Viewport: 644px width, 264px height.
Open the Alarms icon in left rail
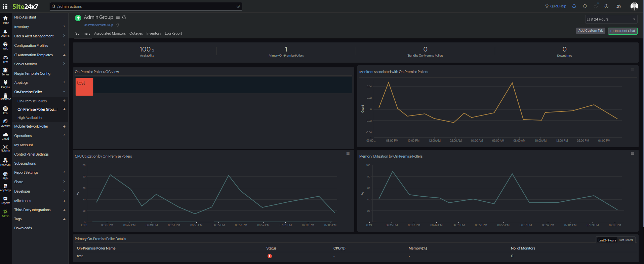[5, 33]
